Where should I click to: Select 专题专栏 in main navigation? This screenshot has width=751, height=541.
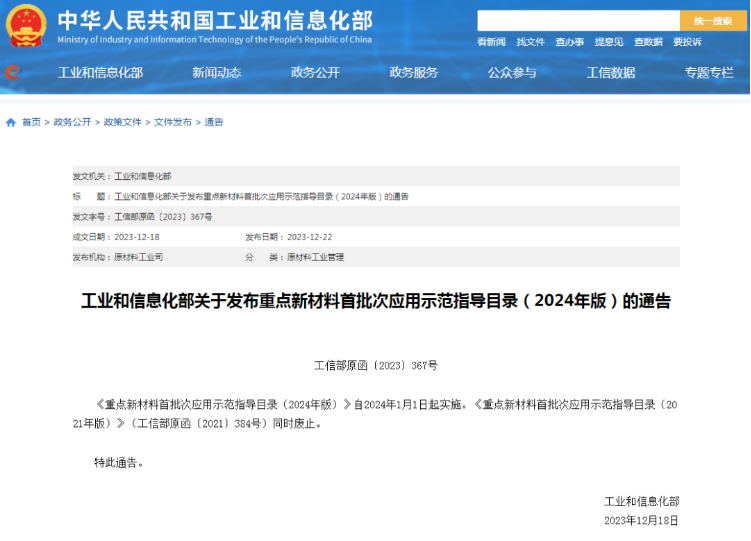click(709, 73)
